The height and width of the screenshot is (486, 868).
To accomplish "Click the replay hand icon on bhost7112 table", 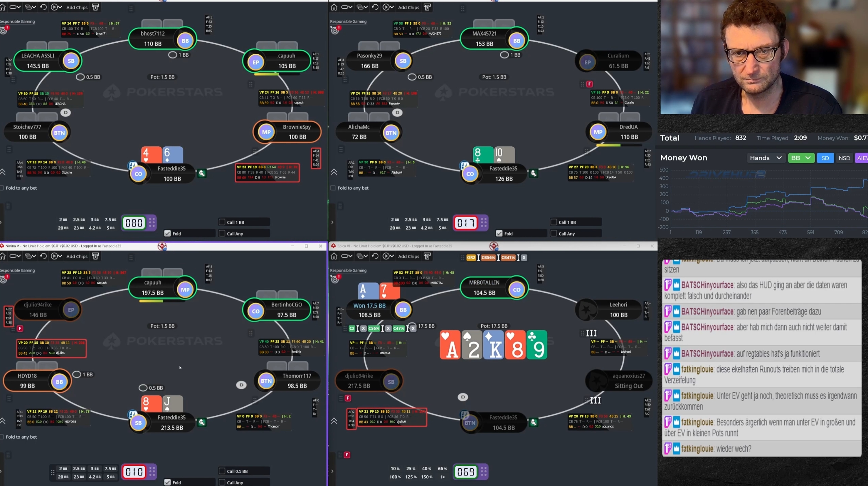I will click(43, 7).
